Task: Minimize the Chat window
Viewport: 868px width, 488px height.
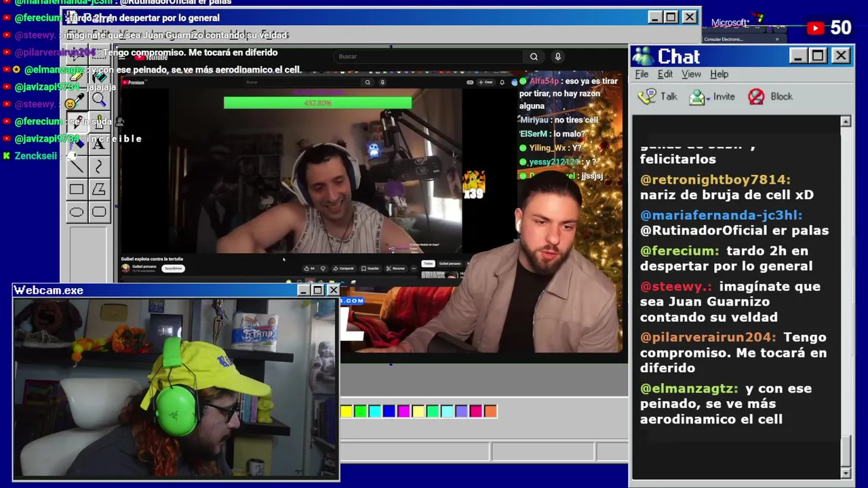Action: (x=797, y=56)
